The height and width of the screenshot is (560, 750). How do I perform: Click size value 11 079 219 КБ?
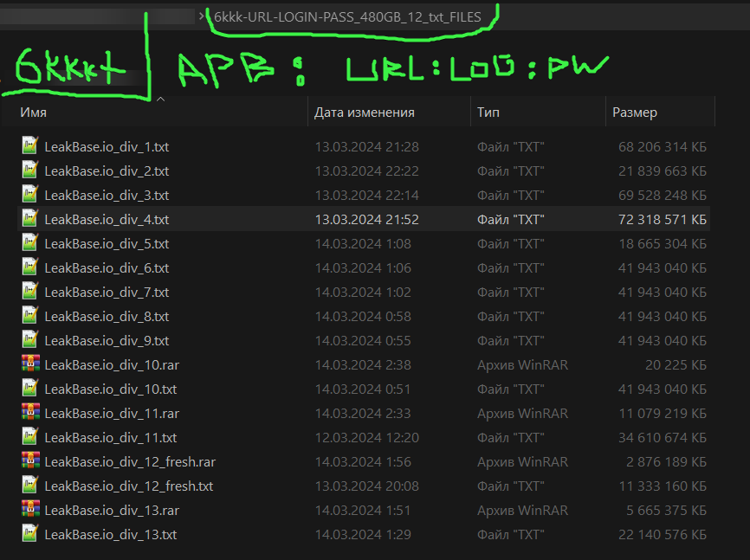tap(662, 413)
